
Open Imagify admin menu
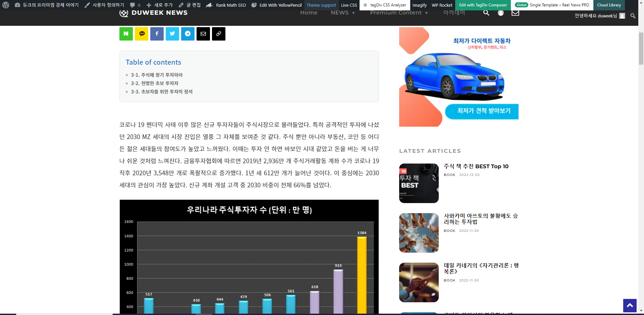[419, 5]
